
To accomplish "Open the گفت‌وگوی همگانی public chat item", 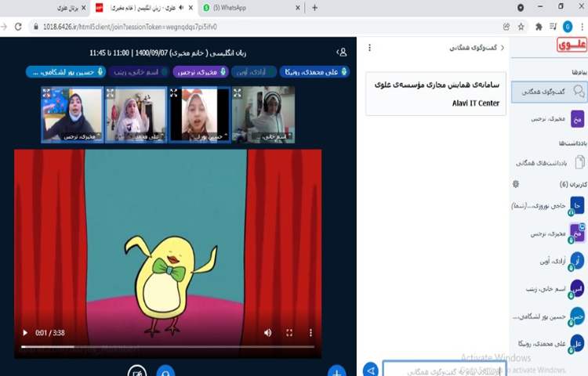I will click(x=549, y=92).
